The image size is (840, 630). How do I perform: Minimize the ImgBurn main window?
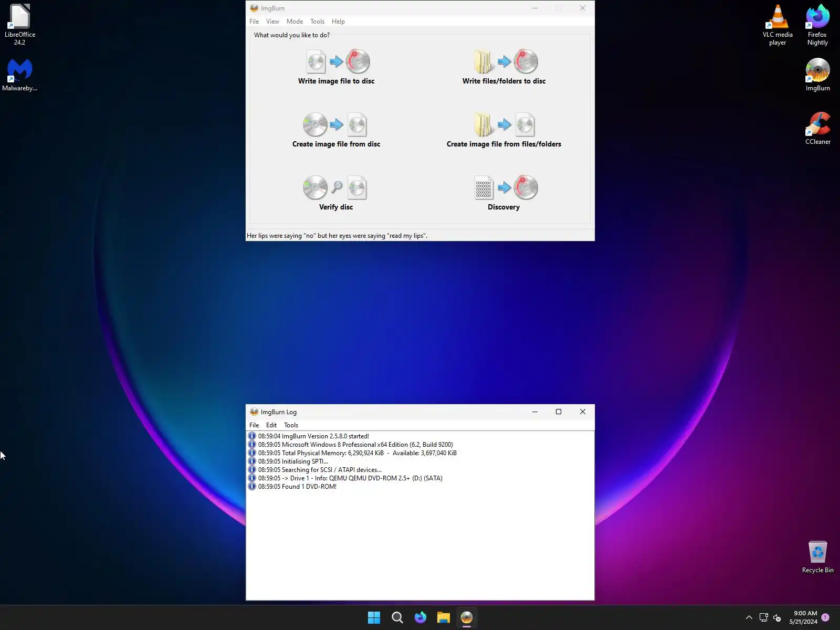pos(535,8)
